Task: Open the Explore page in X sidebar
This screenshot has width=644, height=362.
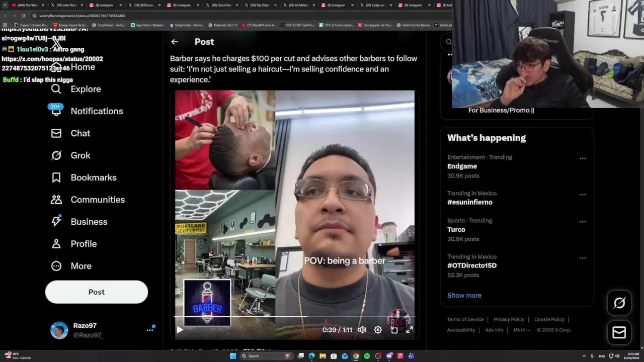Action: click(x=75, y=89)
